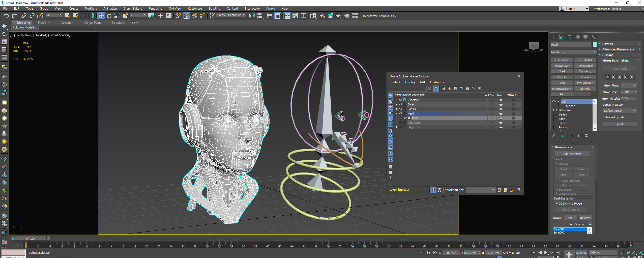Click the Redo arrow in main toolbar
This screenshot has height=258, width=644.
click(14, 16)
